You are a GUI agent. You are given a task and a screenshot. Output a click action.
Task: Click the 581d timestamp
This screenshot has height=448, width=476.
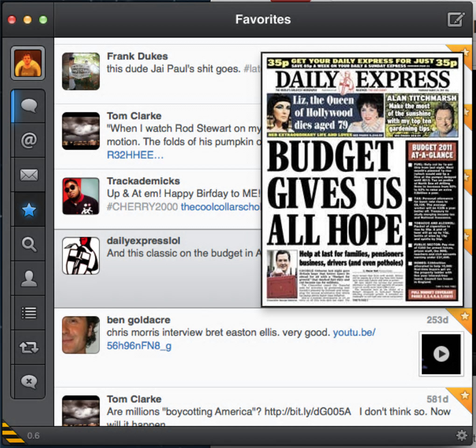coord(437,399)
